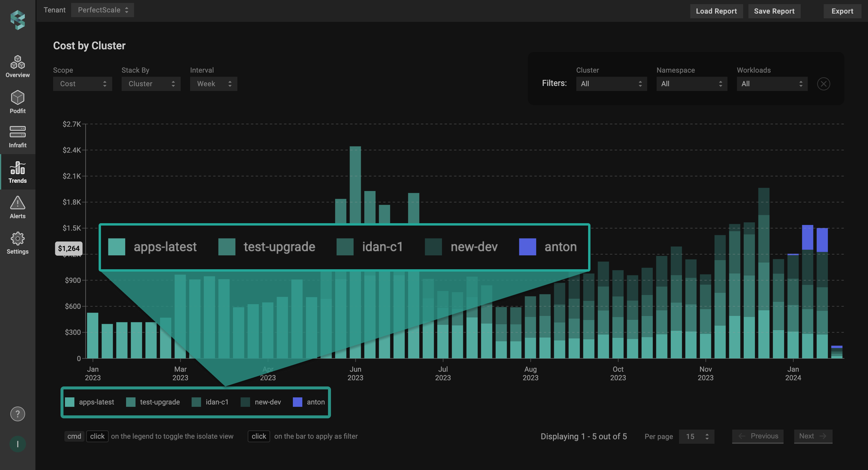Open the user avatar at sidebar bottom

point(17,444)
